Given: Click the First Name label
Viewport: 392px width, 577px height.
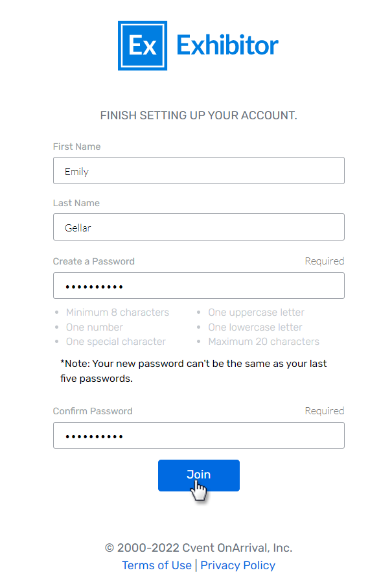Looking at the screenshot, I should 76,147.
